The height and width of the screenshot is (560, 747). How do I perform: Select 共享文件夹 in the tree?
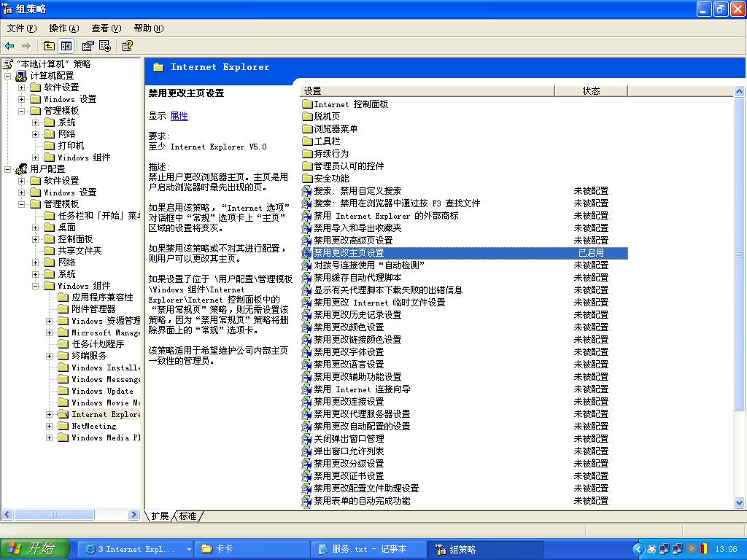(80, 251)
